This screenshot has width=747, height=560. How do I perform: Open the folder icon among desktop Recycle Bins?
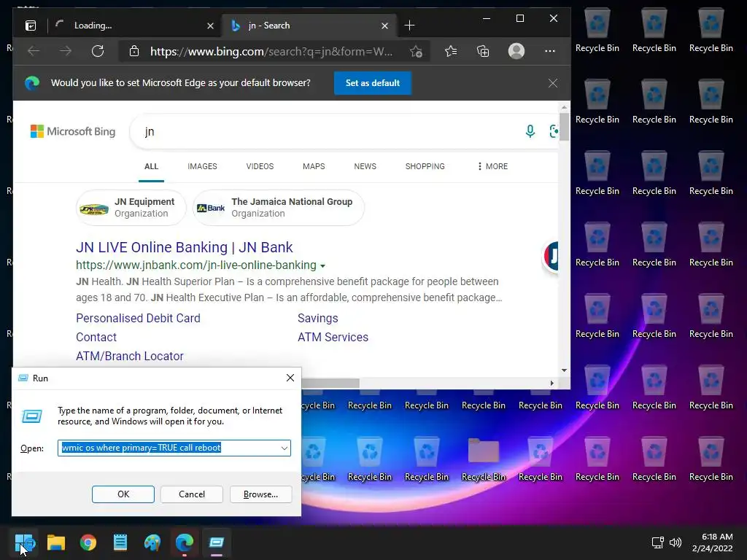coord(483,450)
